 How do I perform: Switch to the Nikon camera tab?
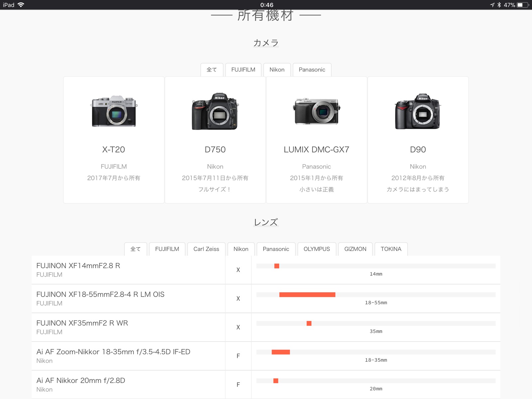(277, 70)
